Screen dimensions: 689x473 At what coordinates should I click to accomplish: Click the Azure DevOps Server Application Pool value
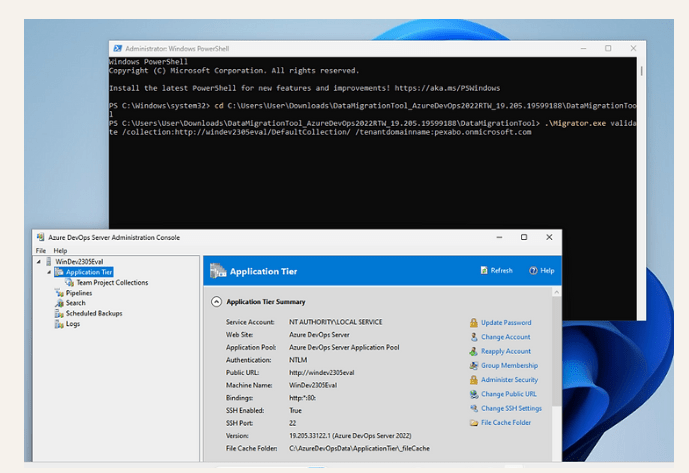344,347
